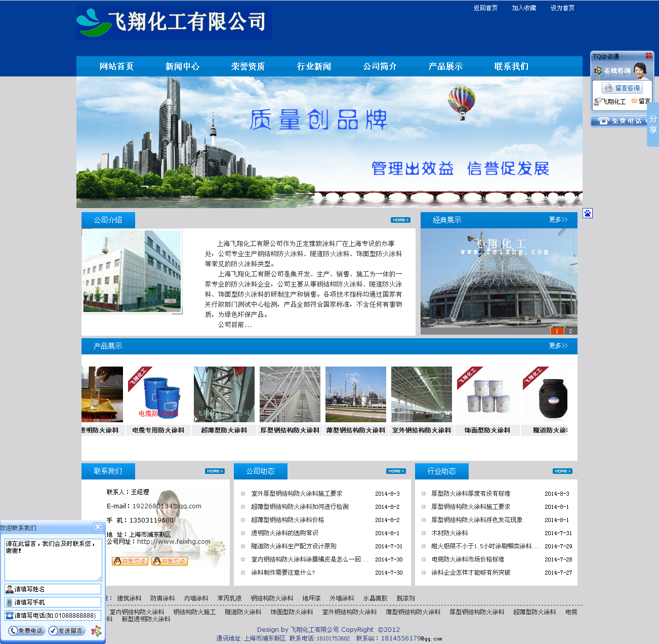Open the 公司简介 nav item
The height and width of the screenshot is (644, 659).
tap(380, 66)
